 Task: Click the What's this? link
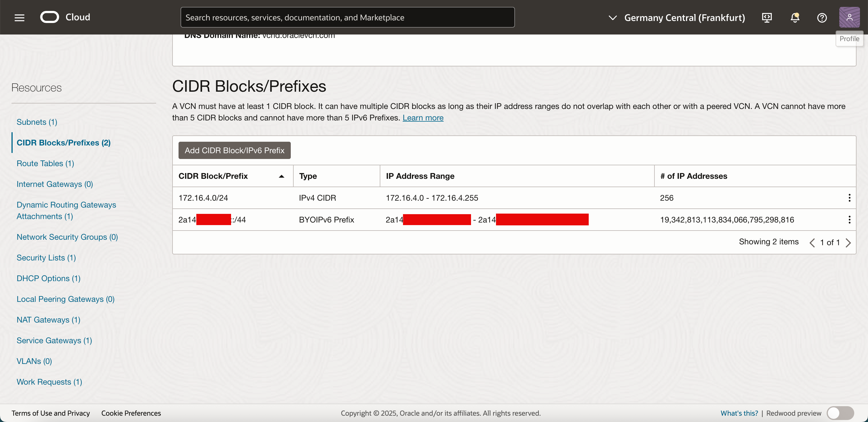click(x=739, y=413)
